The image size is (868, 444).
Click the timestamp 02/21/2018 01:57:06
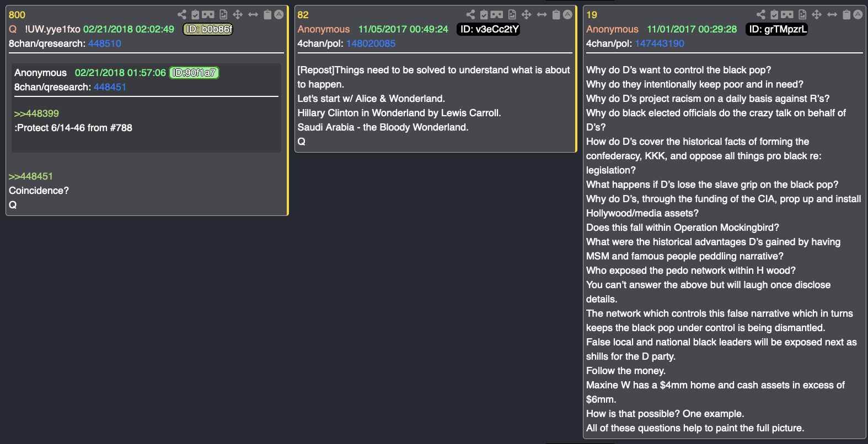coord(120,73)
